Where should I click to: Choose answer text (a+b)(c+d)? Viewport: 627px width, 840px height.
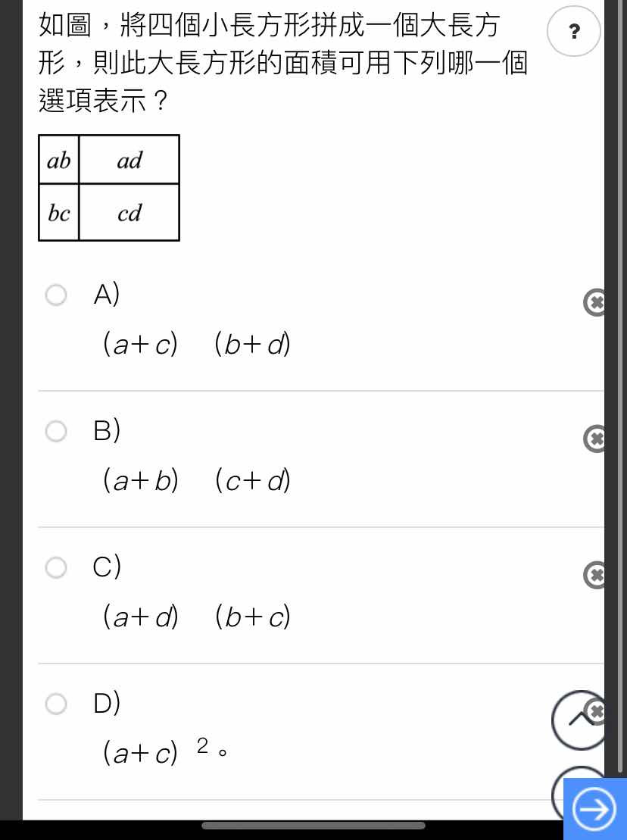click(197, 479)
